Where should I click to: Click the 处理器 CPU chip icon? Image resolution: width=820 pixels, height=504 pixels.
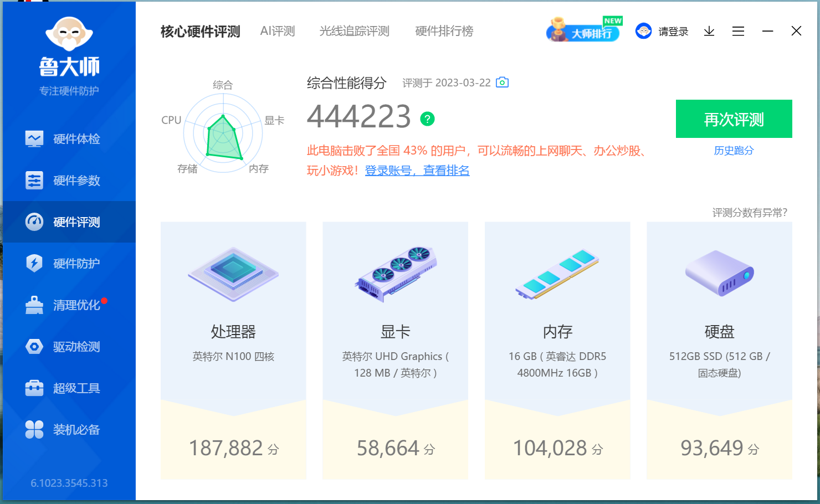[x=233, y=274]
